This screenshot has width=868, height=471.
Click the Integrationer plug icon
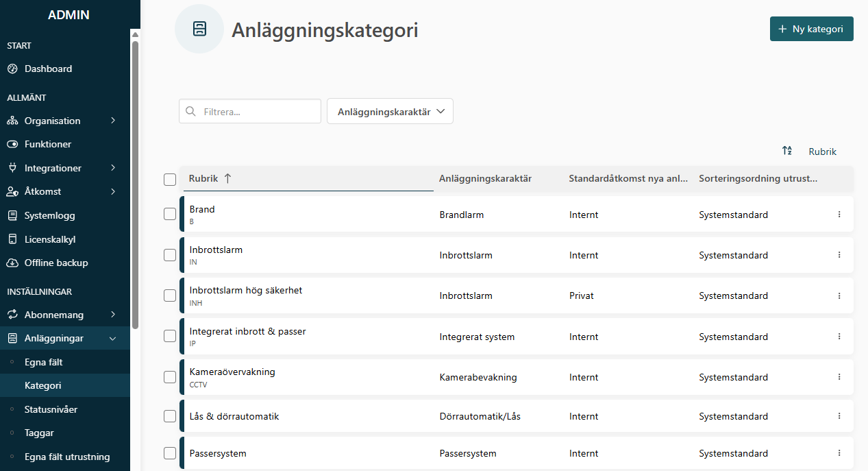pos(12,168)
